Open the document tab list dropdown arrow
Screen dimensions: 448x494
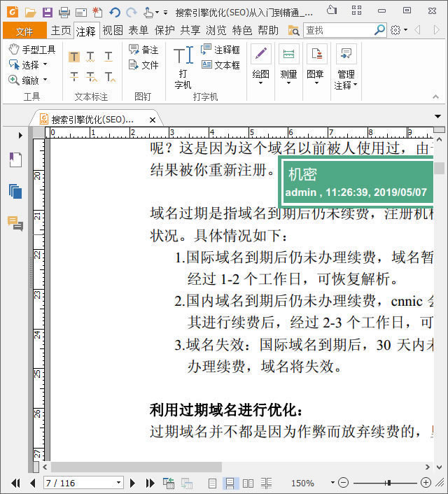click(x=437, y=117)
